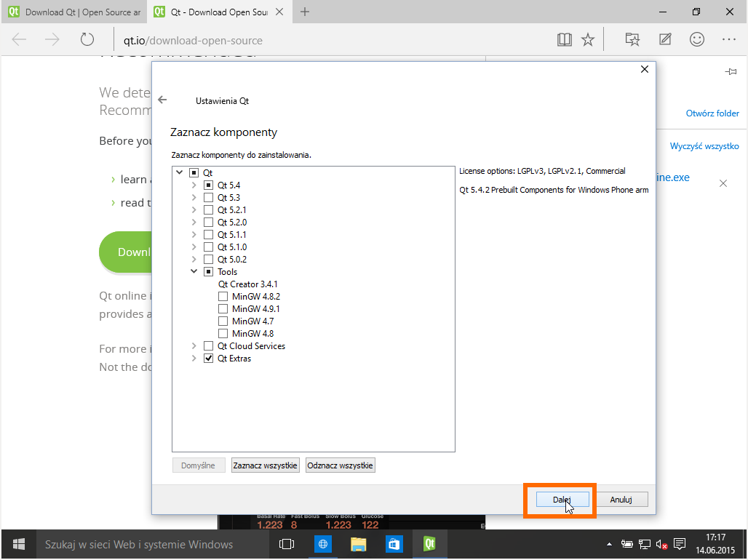Expand the Qt 5.4 node
Viewport: 748px width, 560px height.
tap(194, 185)
